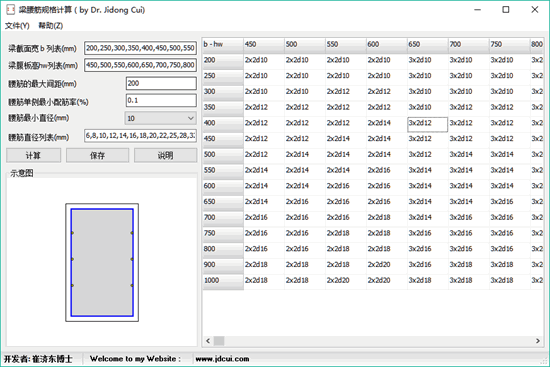Select the second row header 650
The width and height of the screenshot is (550, 367).
pyautogui.click(x=223, y=203)
